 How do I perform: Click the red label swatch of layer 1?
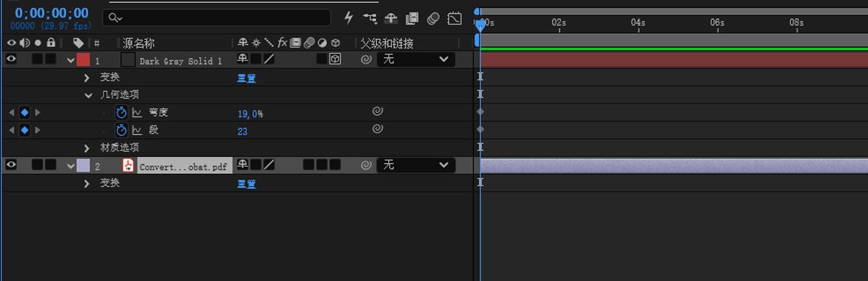click(83, 60)
